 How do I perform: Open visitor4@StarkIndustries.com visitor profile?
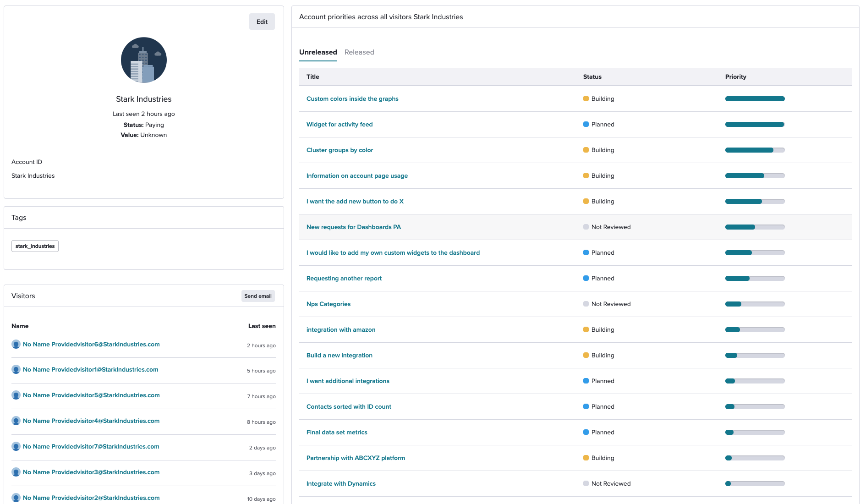point(91,421)
